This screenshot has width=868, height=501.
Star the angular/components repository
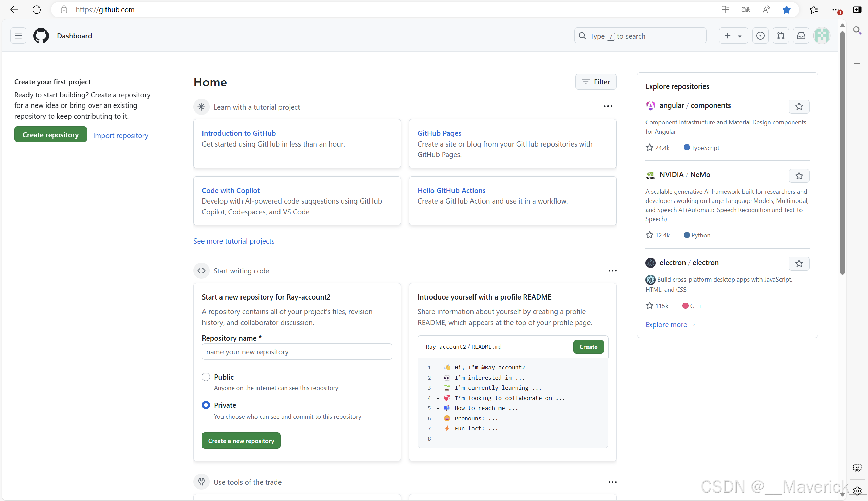pos(798,107)
